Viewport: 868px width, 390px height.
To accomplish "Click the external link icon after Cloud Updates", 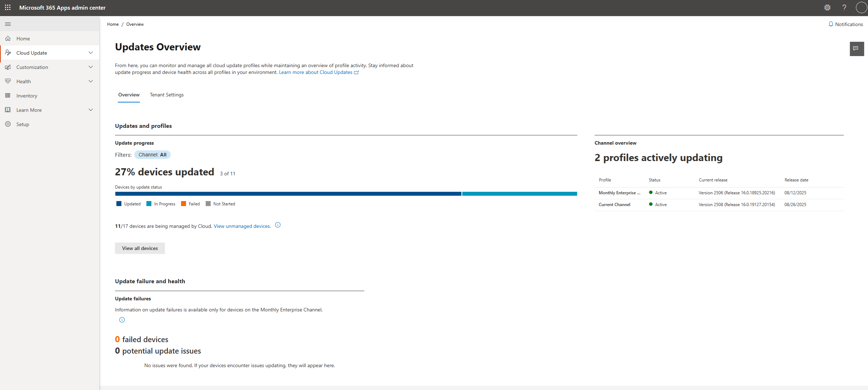I will click(x=356, y=72).
